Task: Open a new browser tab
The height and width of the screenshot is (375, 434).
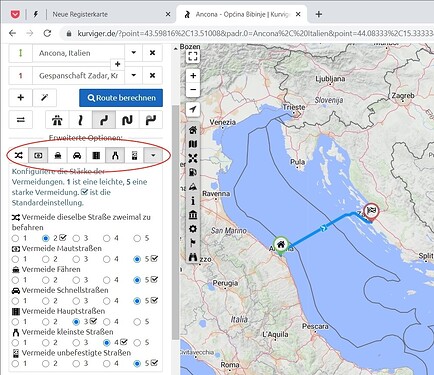Action: pos(319,14)
